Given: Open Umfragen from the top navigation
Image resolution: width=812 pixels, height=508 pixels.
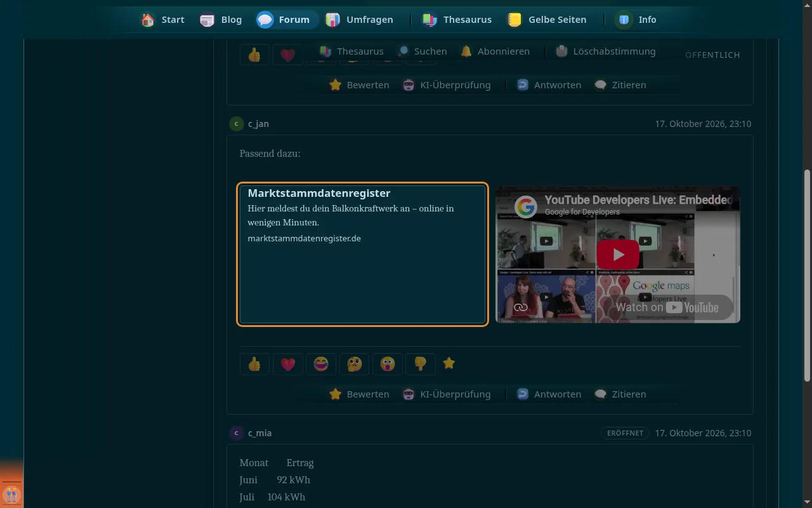Looking at the screenshot, I should click(360, 20).
